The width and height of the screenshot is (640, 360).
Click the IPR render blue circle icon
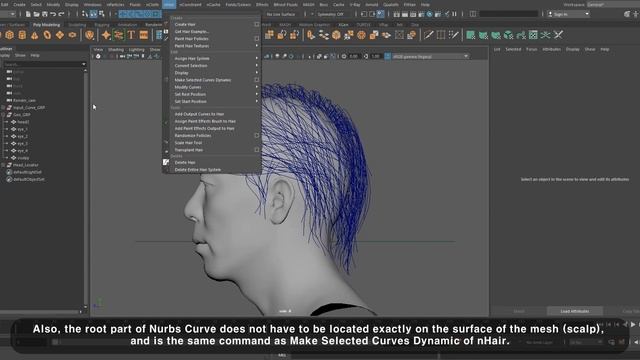[x=429, y=14]
